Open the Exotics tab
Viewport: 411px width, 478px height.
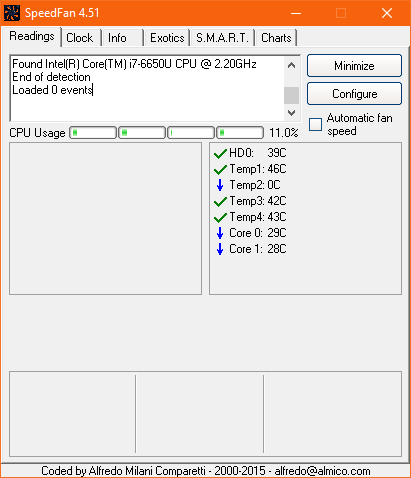pyautogui.click(x=167, y=38)
